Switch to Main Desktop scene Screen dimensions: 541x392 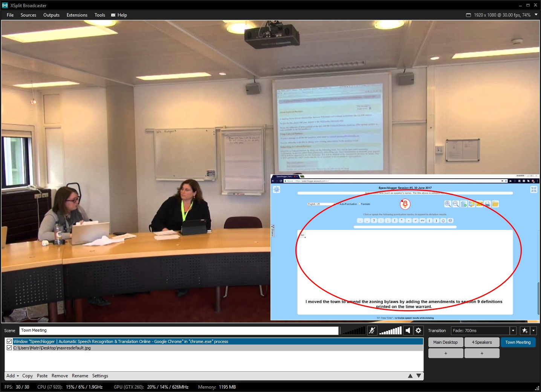click(x=445, y=342)
